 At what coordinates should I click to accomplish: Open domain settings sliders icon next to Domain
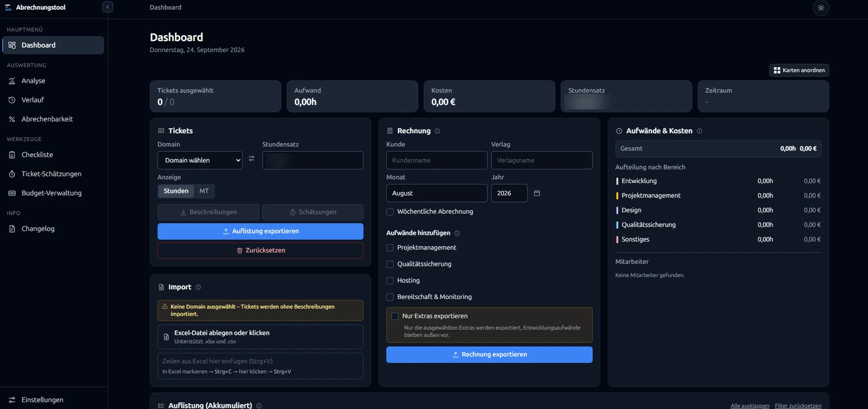click(252, 159)
